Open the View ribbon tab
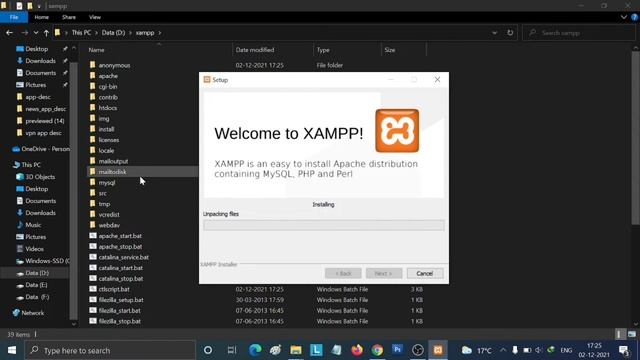 pyautogui.click(x=95, y=17)
